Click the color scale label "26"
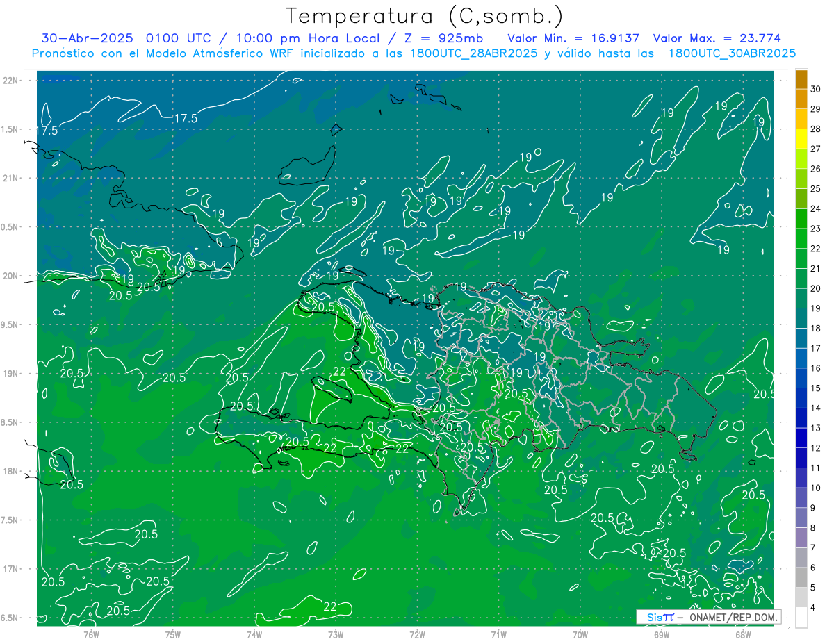Image resolution: width=834 pixels, height=644 pixels. pyautogui.click(x=816, y=169)
